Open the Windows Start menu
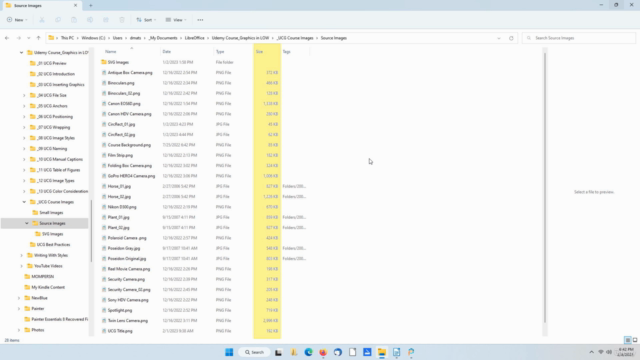Viewport: 640px width, 360px height. [x=229, y=352]
